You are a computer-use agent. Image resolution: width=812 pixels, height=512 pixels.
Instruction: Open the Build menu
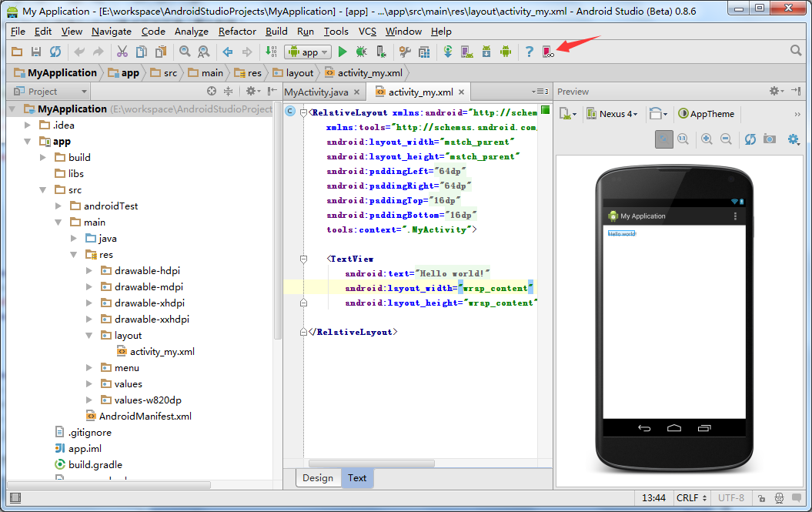pyautogui.click(x=276, y=32)
